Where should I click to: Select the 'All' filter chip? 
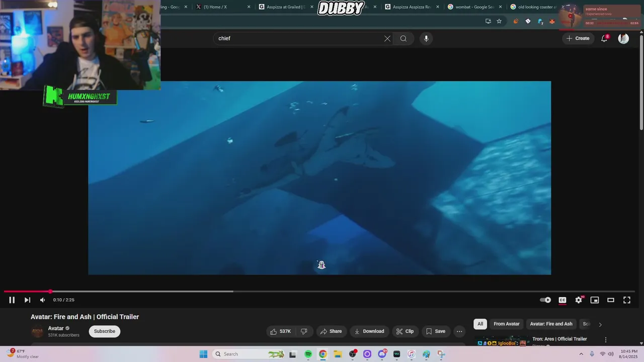point(480,324)
